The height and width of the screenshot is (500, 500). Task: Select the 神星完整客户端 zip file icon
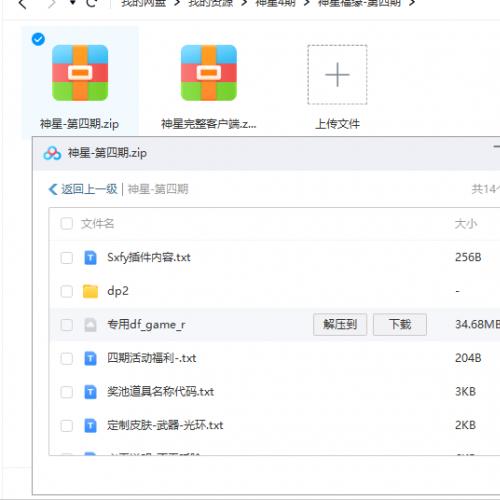(x=209, y=73)
